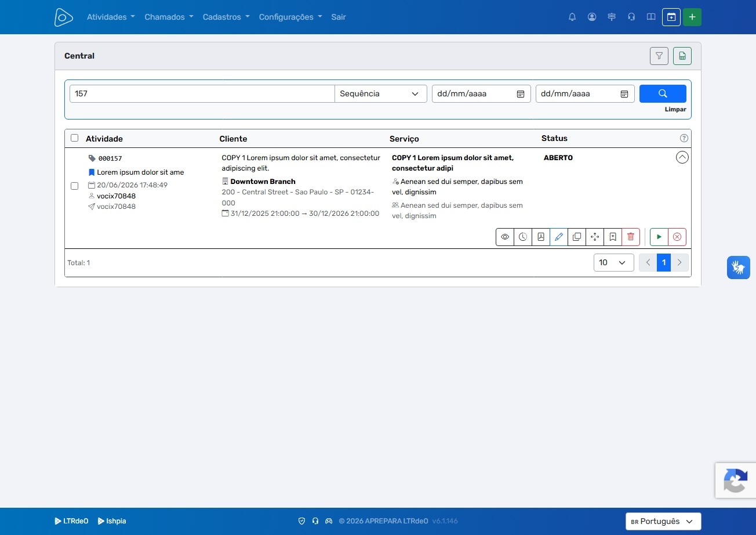This screenshot has height=535, width=756.
Task: Open the Cadastros menu
Action: point(226,17)
